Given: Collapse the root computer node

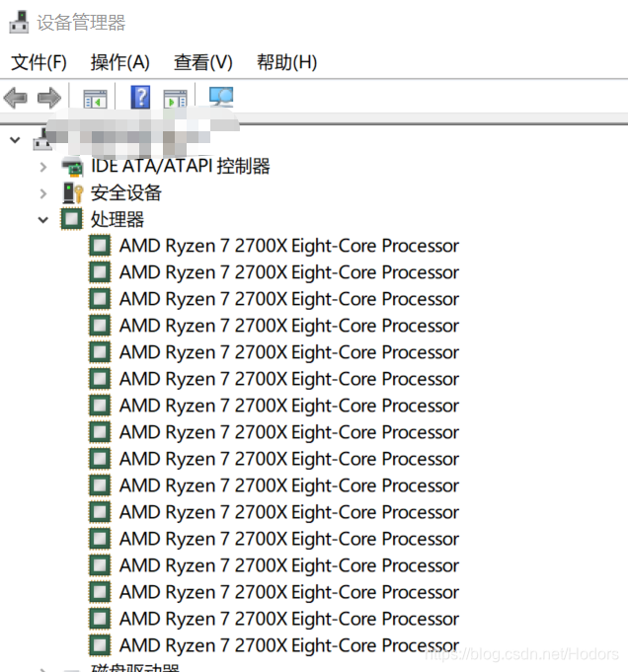Looking at the screenshot, I should click(15, 140).
